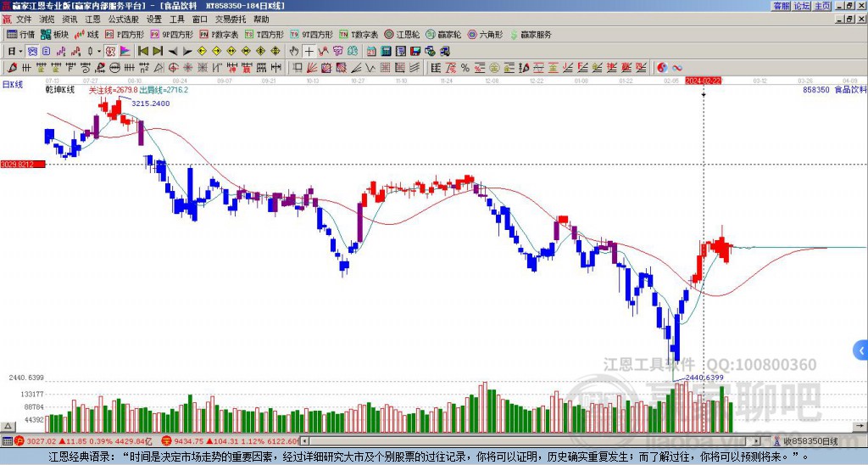Click the K线 toolbar button
Screen dimensions: 868x465
[x=86, y=34]
